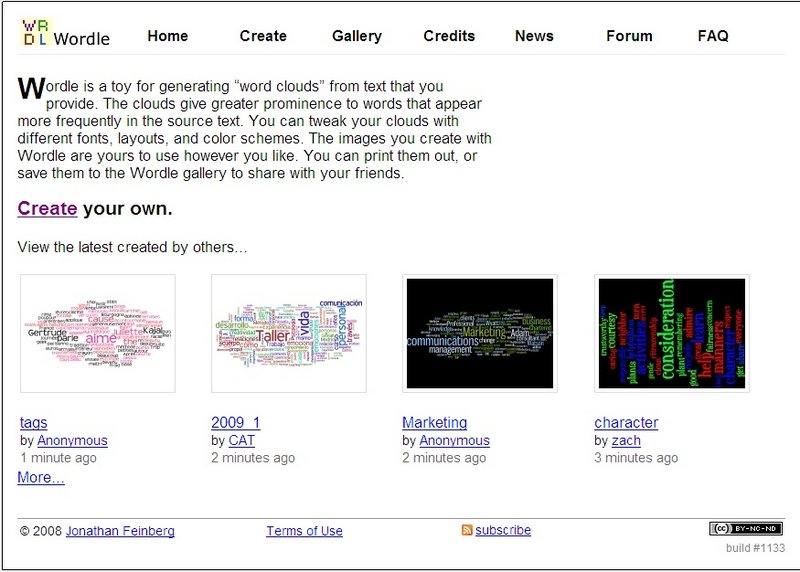View author Anonymous under tags
Screen dimensions: 800x572
[x=72, y=440]
